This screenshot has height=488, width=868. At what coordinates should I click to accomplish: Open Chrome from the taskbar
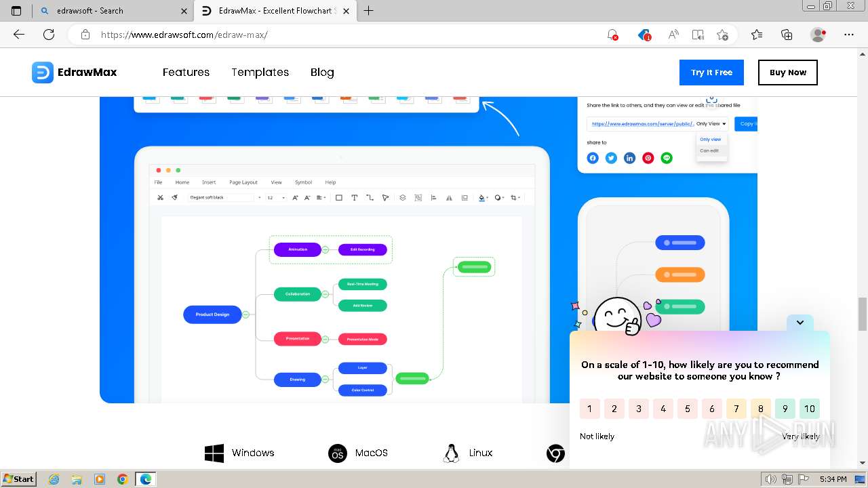(122, 479)
